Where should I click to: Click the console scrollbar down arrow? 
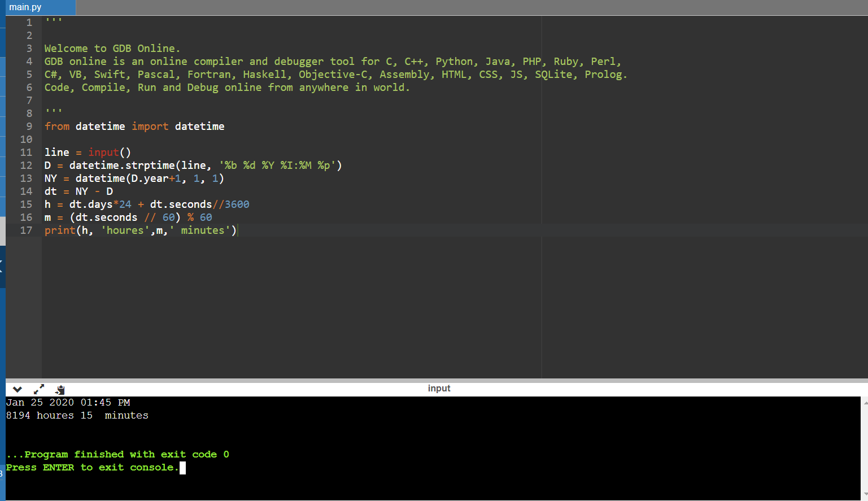tap(865, 495)
